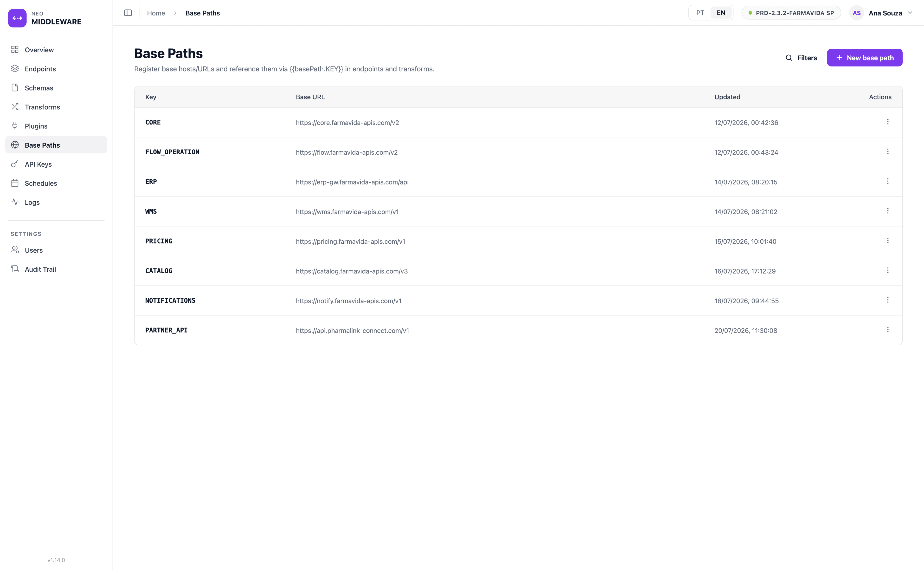Image resolution: width=924 pixels, height=570 pixels.
Task: Navigate to Plugins in sidebar
Action: [56, 126]
